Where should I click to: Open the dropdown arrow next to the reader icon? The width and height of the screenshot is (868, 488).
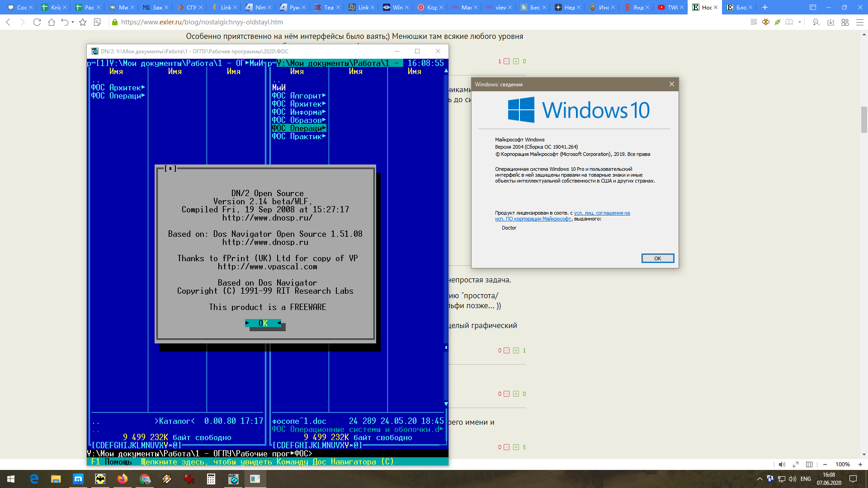click(800, 22)
